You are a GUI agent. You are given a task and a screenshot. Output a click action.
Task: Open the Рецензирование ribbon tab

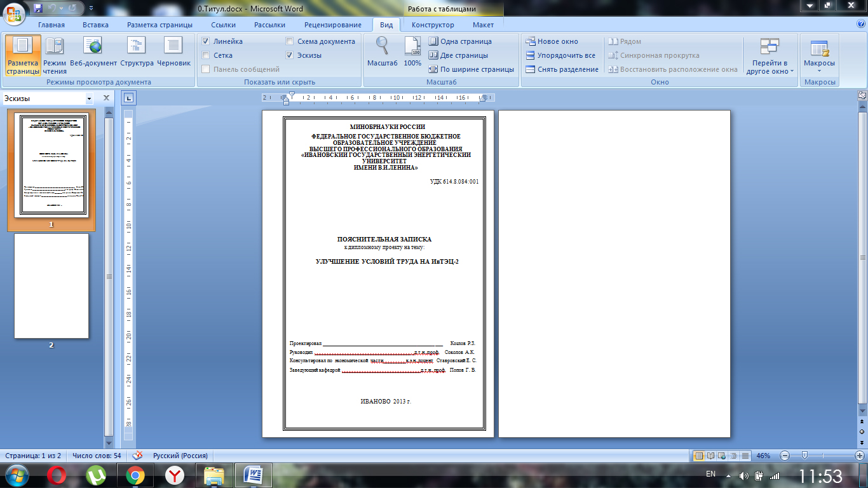(333, 25)
